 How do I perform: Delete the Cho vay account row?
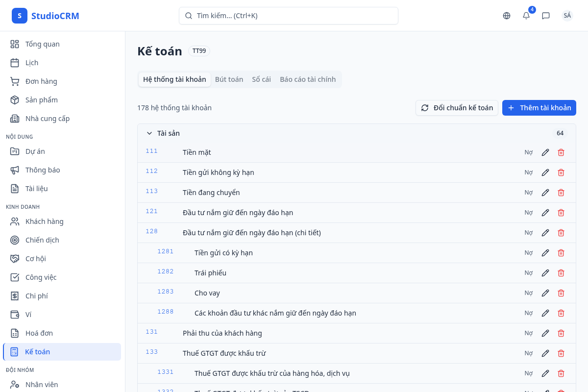point(561,293)
